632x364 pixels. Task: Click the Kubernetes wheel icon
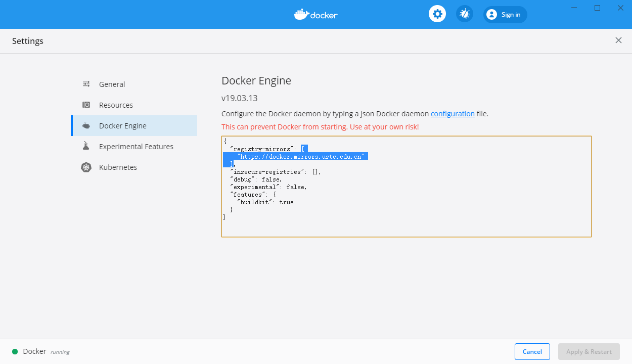point(86,167)
